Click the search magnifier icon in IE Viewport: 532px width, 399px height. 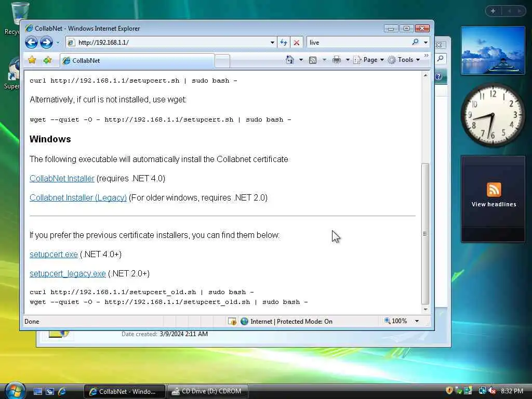point(415,42)
